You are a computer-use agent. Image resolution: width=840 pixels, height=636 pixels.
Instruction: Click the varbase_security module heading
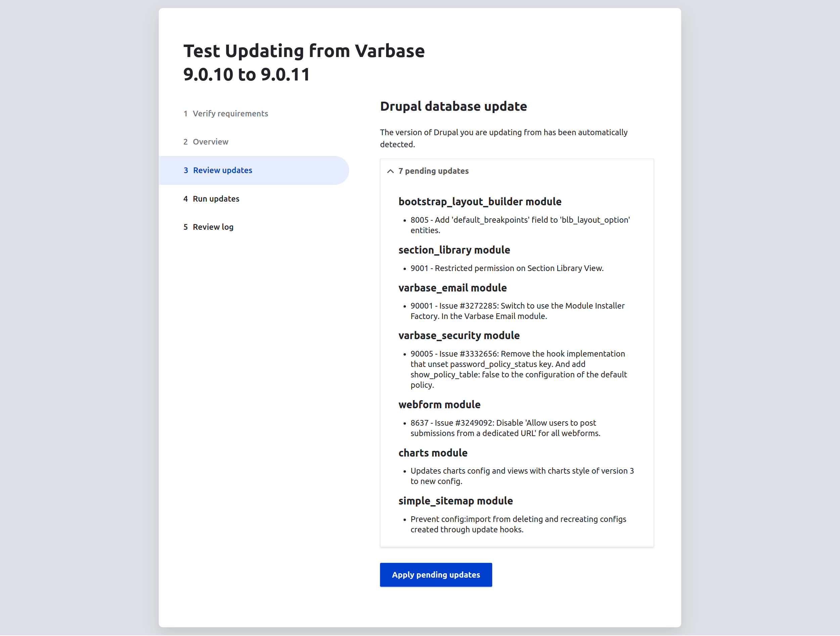[x=459, y=335]
